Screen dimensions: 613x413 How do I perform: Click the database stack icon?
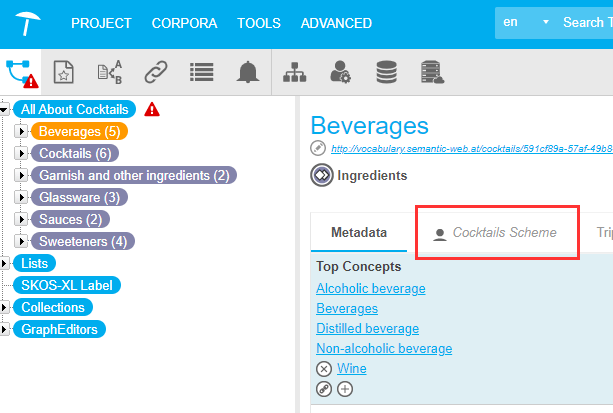coord(386,72)
